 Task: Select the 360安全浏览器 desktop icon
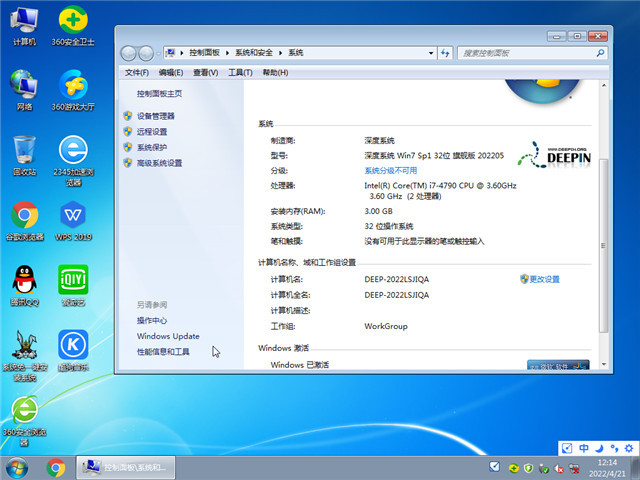[x=24, y=421]
